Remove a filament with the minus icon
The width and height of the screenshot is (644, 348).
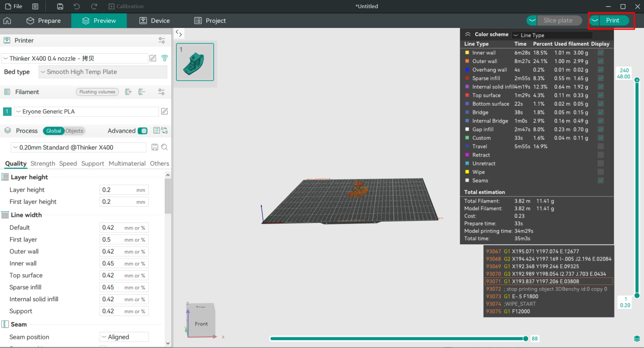coord(142,92)
